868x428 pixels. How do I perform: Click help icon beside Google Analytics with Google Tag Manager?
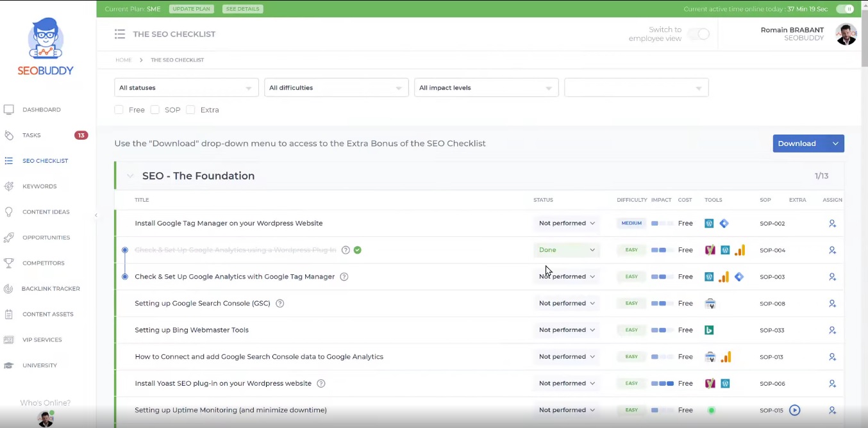(344, 277)
